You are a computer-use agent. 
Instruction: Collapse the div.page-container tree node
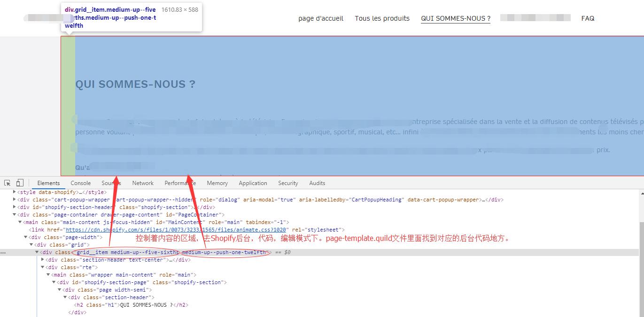click(14, 215)
